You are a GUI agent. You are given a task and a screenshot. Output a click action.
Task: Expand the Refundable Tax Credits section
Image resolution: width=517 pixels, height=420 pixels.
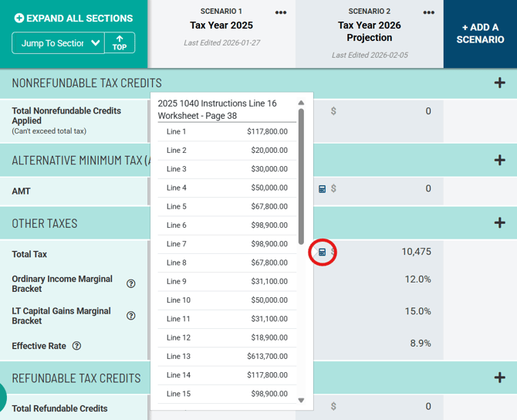[499, 378]
